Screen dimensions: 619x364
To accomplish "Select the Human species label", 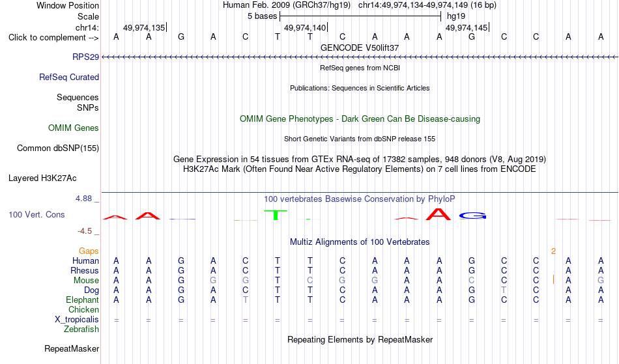I will [85, 261].
